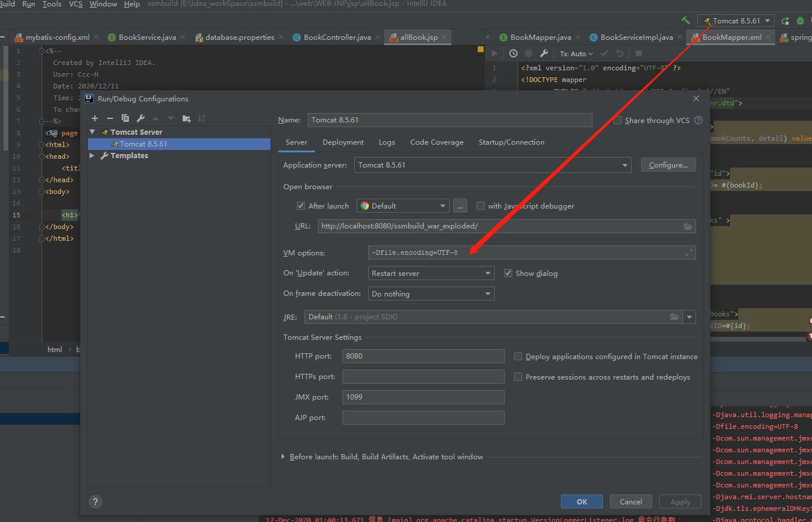Open the VCS menu
812x522 pixels.
pyautogui.click(x=76, y=4)
